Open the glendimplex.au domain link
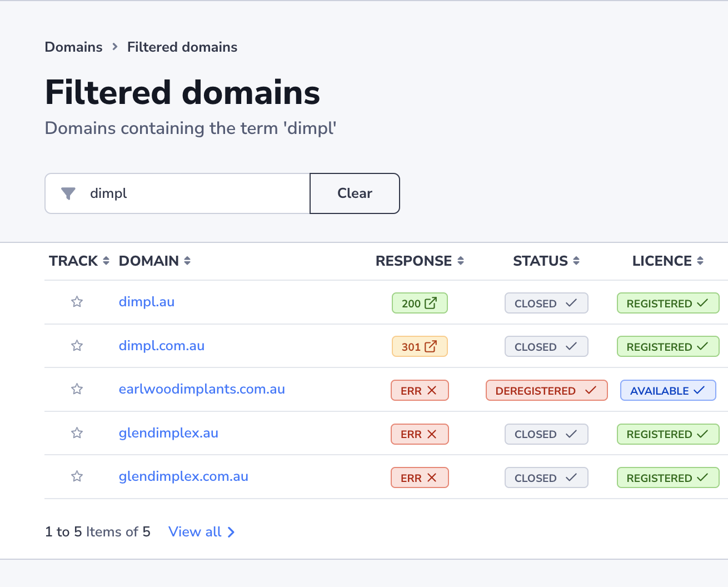 pos(168,433)
